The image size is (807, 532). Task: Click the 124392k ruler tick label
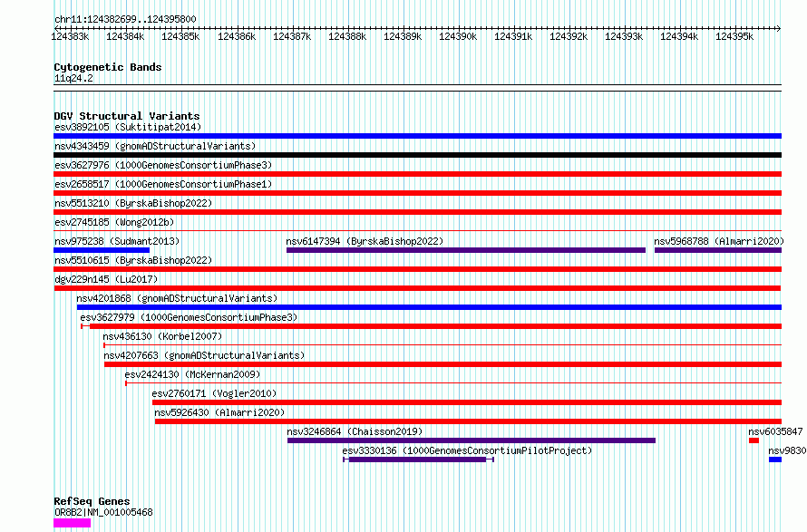pyautogui.click(x=569, y=36)
